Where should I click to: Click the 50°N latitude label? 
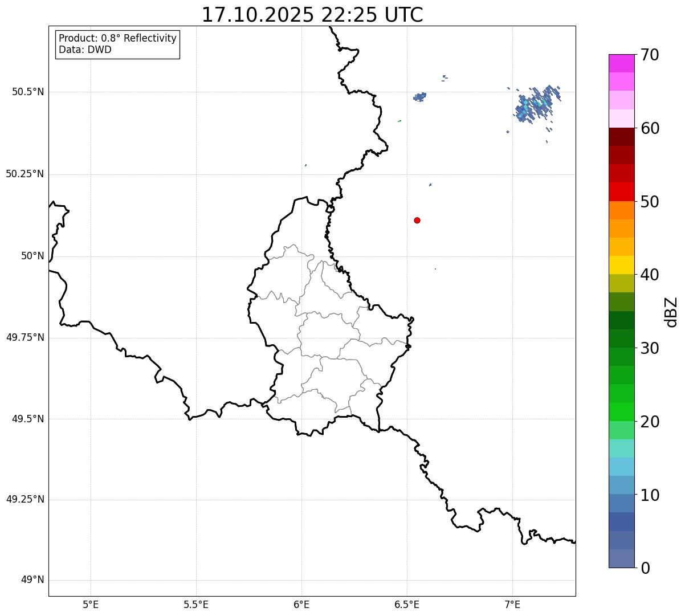(x=32, y=256)
